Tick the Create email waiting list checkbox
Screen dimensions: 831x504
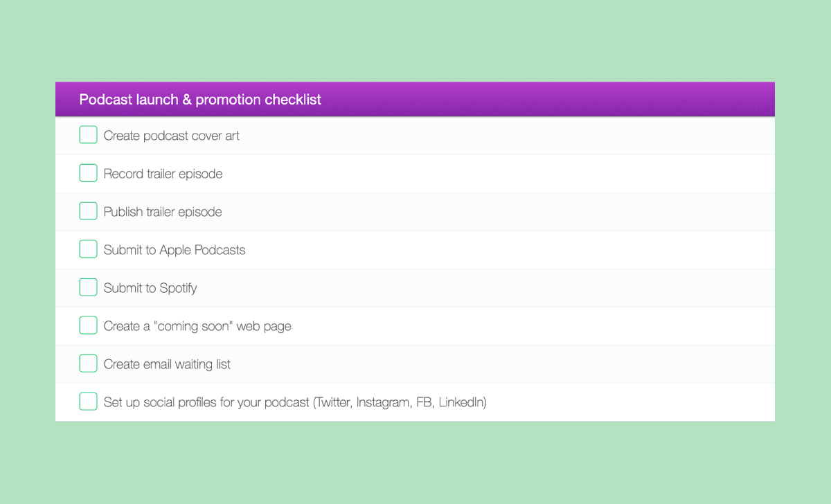[88, 363]
